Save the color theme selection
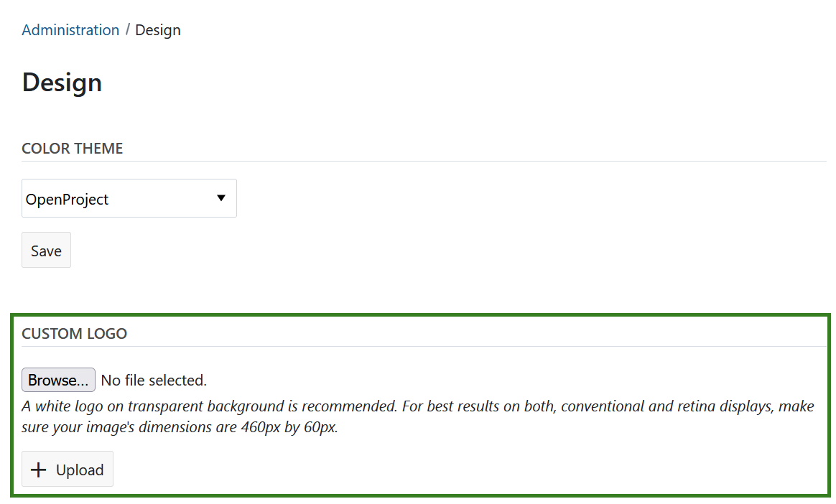836x504 pixels. coord(46,251)
